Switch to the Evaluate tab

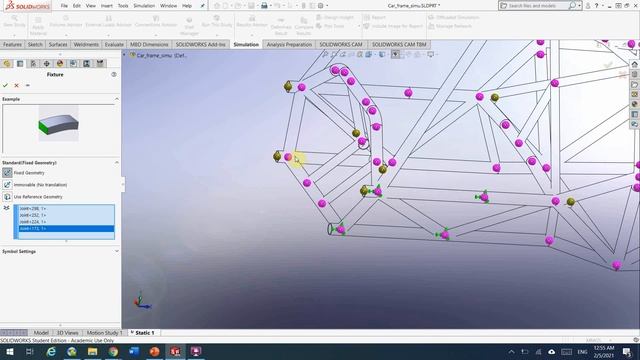(114, 44)
